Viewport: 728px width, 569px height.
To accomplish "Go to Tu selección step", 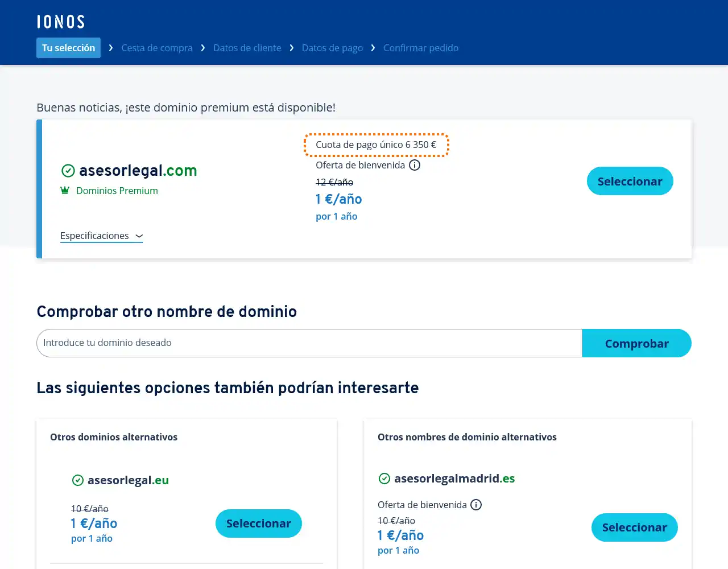I will (68, 48).
